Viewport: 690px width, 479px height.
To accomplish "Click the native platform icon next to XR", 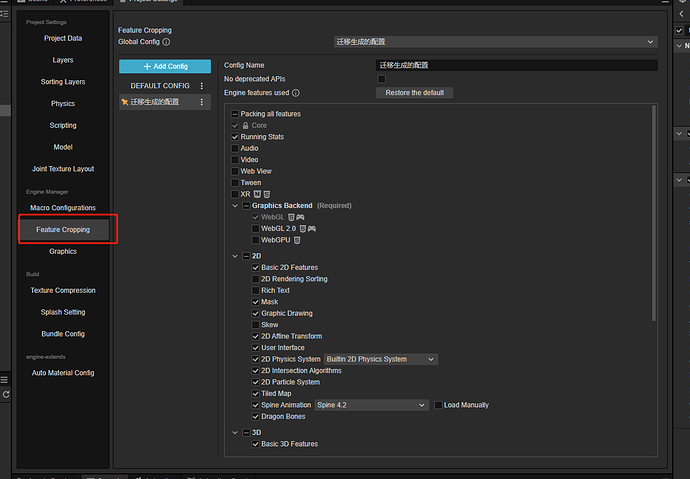I will tap(257, 194).
